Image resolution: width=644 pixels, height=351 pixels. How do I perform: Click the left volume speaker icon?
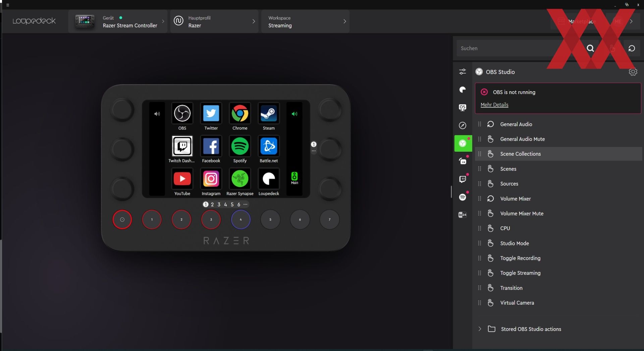(x=157, y=114)
